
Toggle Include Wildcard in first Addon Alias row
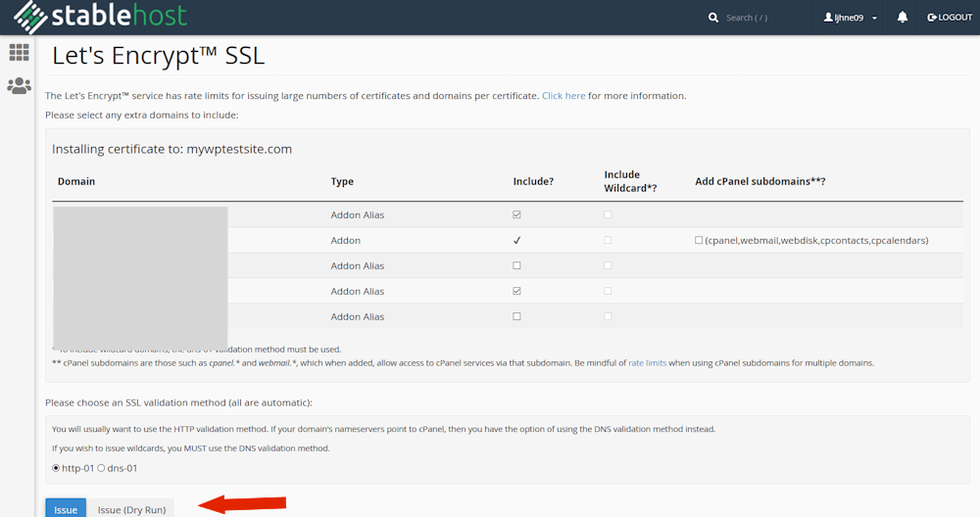tap(608, 214)
